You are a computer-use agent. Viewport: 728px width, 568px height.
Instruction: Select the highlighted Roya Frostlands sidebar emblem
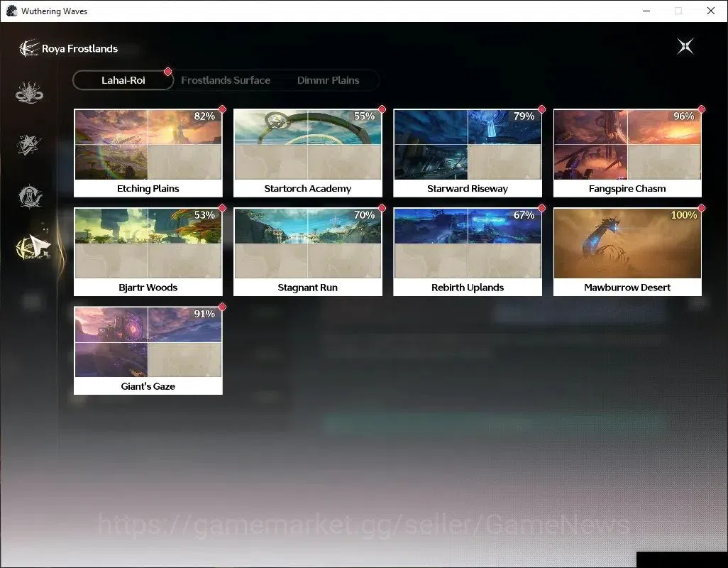coord(33,248)
